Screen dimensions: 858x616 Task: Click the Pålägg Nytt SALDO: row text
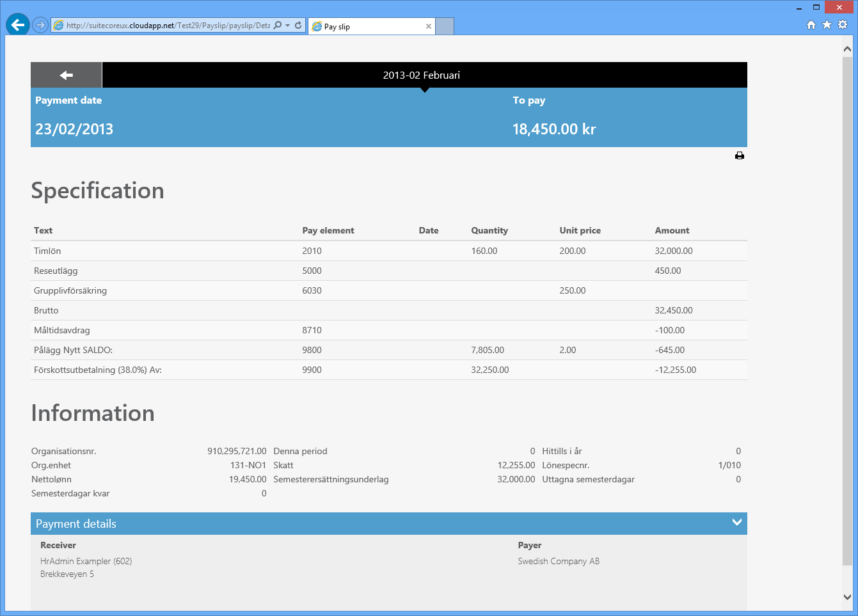[x=73, y=350]
